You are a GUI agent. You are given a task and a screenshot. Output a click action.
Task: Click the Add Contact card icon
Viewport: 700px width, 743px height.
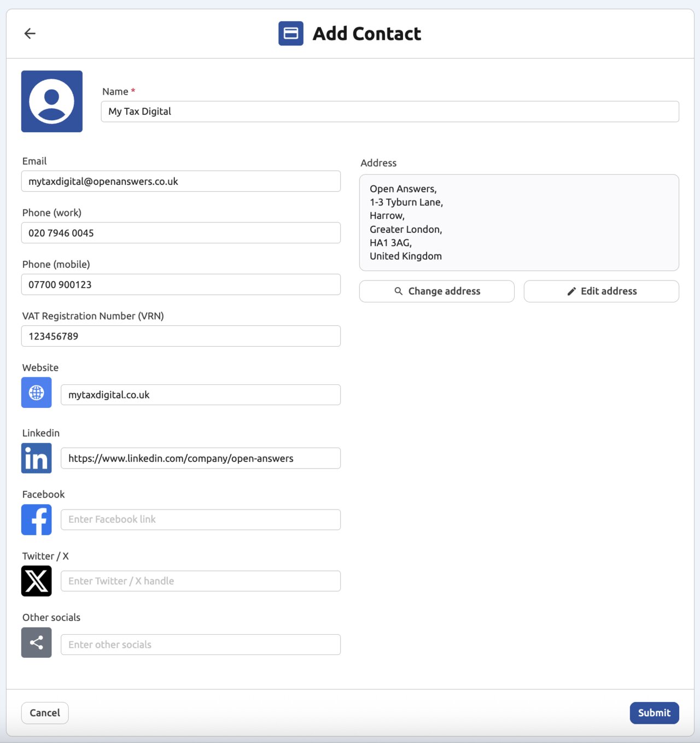[x=290, y=33]
